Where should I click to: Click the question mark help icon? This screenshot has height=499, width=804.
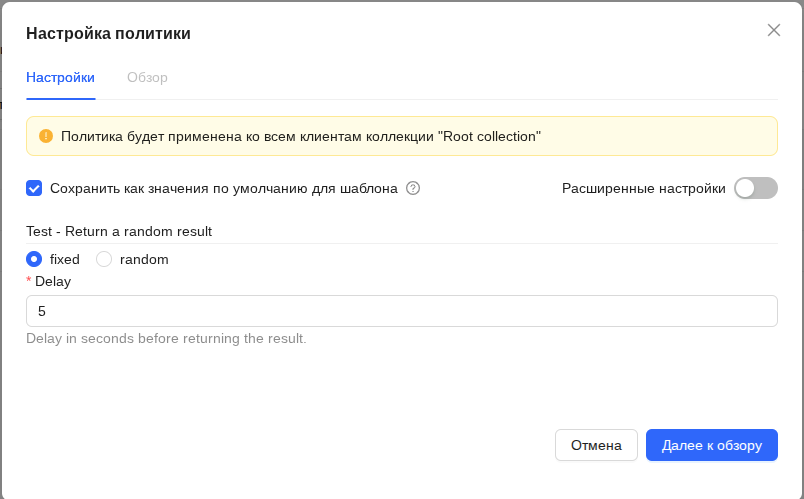tap(413, 188)
